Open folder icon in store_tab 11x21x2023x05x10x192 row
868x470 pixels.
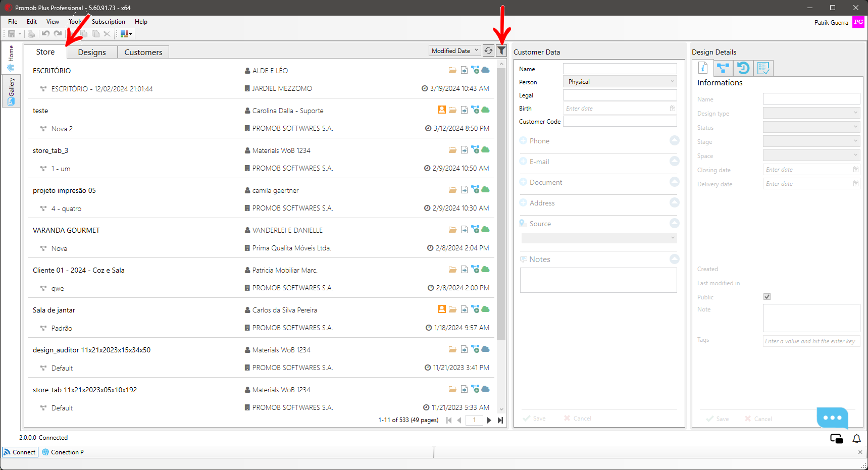(452, 389)
